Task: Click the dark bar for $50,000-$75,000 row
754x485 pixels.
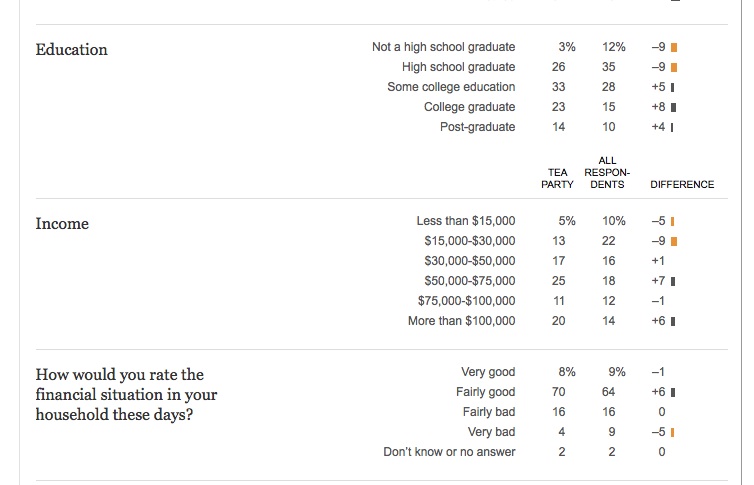Action: click(x=674, y=281)
